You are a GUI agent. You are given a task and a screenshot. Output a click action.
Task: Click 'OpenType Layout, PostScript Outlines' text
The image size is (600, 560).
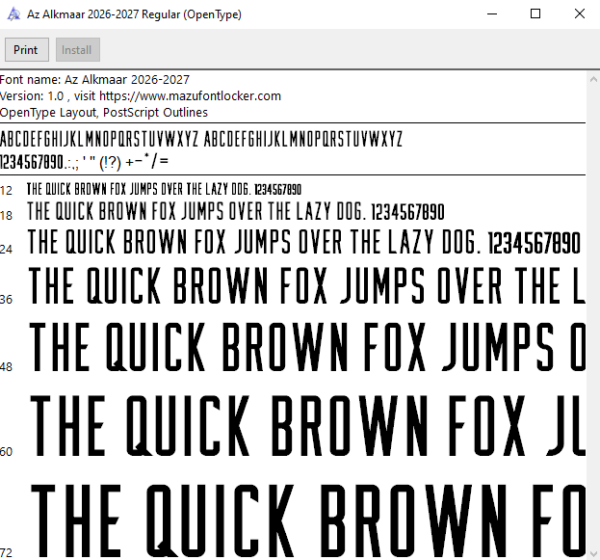point(104,113)
